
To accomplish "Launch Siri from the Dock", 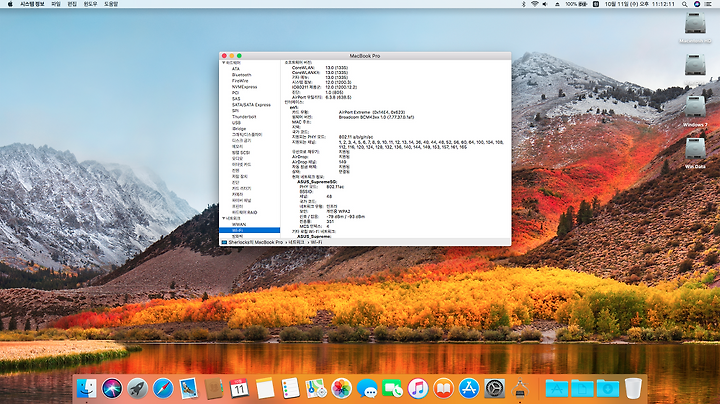I will tap(112, 388).
